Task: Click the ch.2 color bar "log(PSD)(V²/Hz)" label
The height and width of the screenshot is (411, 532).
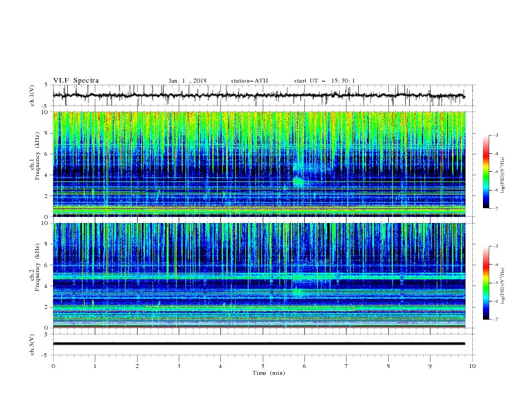Action: click(503, 286)
